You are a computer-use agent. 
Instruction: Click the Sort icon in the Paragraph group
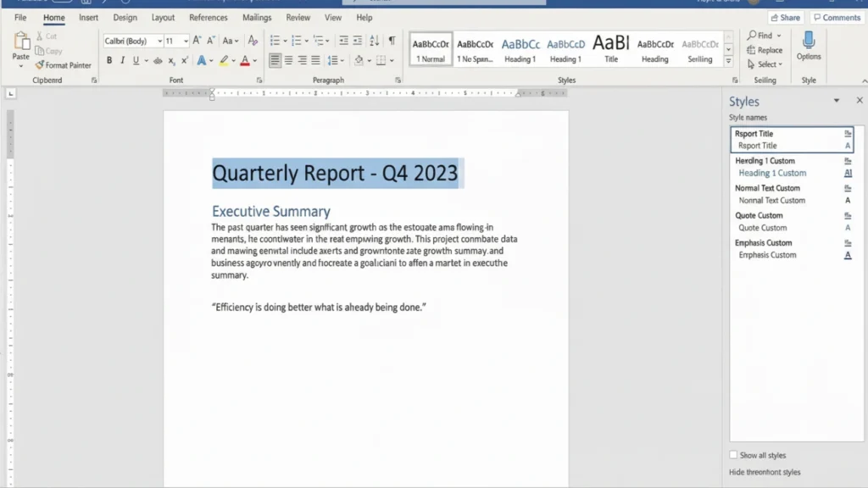375,40
